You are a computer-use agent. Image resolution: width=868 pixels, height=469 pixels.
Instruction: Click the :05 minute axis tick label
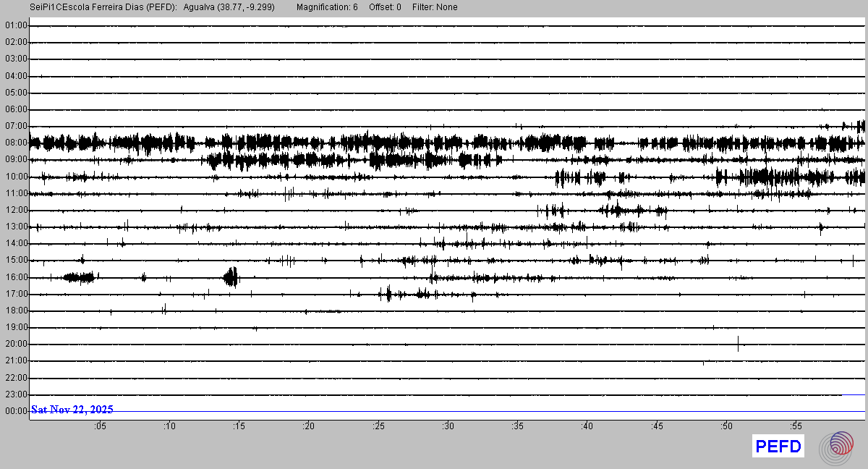(x=100, y=426)
